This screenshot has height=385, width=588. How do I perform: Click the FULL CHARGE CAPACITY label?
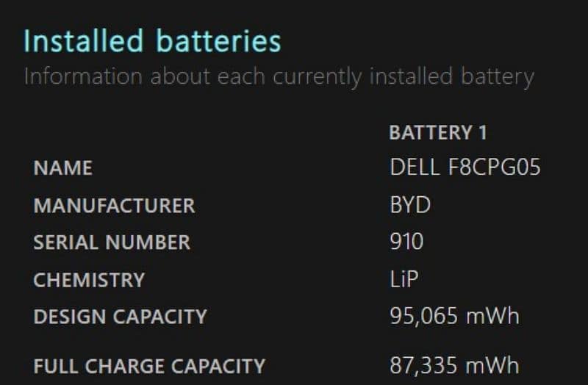(x=149, y=365)
